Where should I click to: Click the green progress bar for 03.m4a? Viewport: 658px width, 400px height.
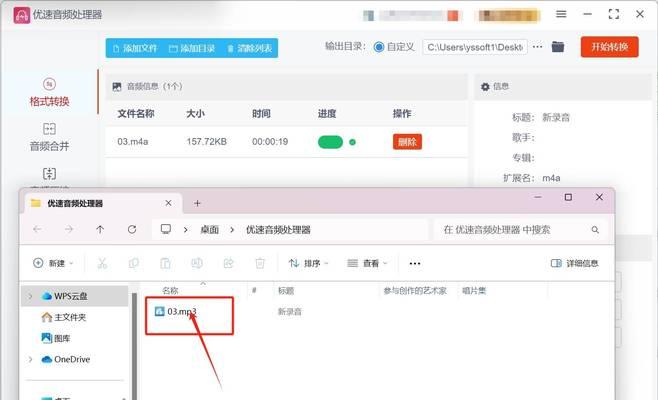pyautogui.click(x=330, y=142)
